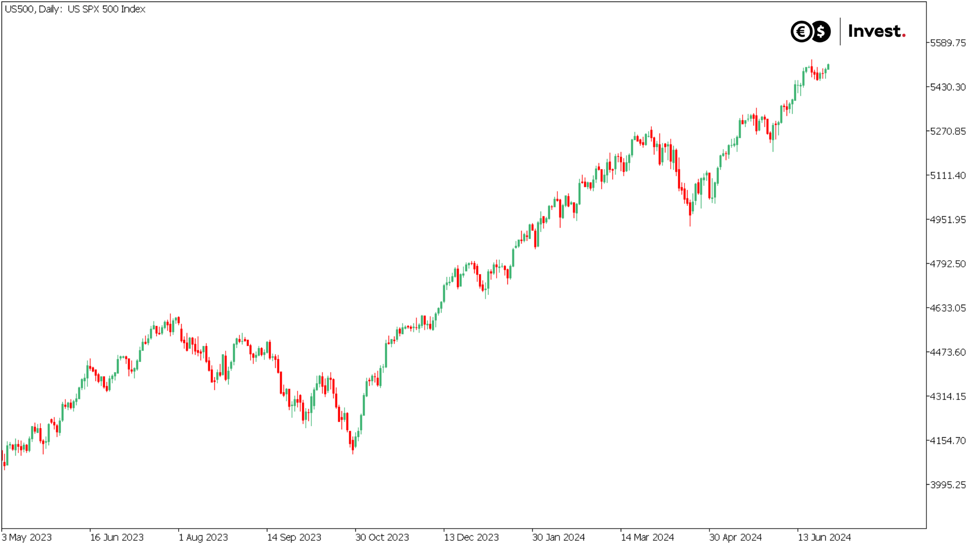Click the date label '30 Apr 2024'
The height and width of the screenshot is (551, 980).
tap(736, 537)
